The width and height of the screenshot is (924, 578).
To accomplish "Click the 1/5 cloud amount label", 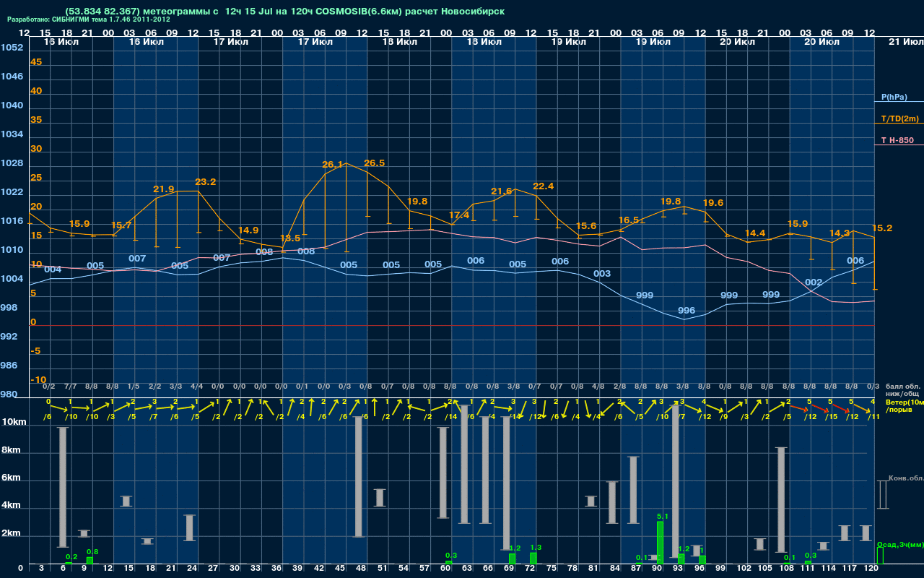I will click(134, 387).
